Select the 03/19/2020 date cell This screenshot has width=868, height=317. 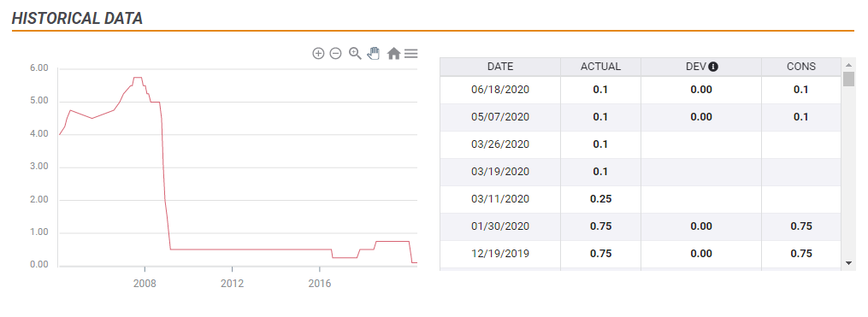[x=500, y=172]
